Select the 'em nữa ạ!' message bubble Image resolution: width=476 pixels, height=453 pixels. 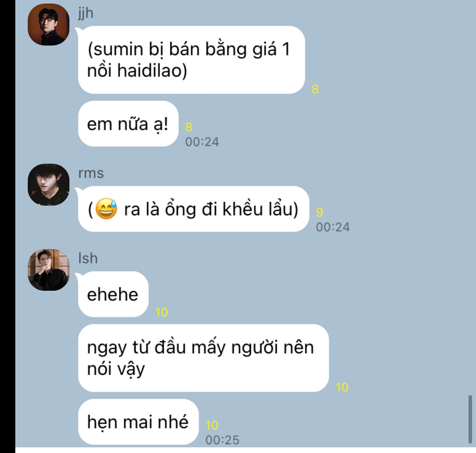point(128,124)
